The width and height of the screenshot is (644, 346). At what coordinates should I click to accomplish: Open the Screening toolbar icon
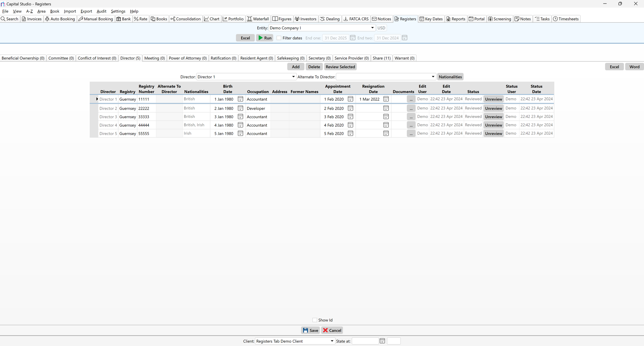(490, 19)
